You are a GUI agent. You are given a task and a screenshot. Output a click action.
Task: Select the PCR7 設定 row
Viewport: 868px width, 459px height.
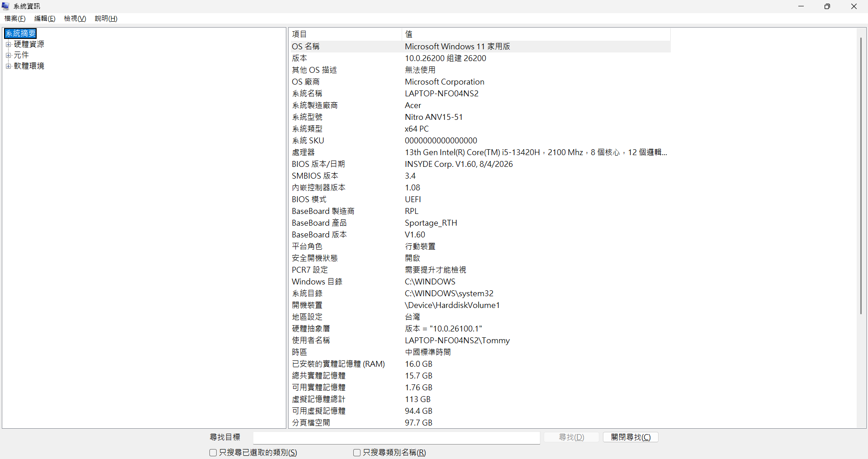pos(479,270)
